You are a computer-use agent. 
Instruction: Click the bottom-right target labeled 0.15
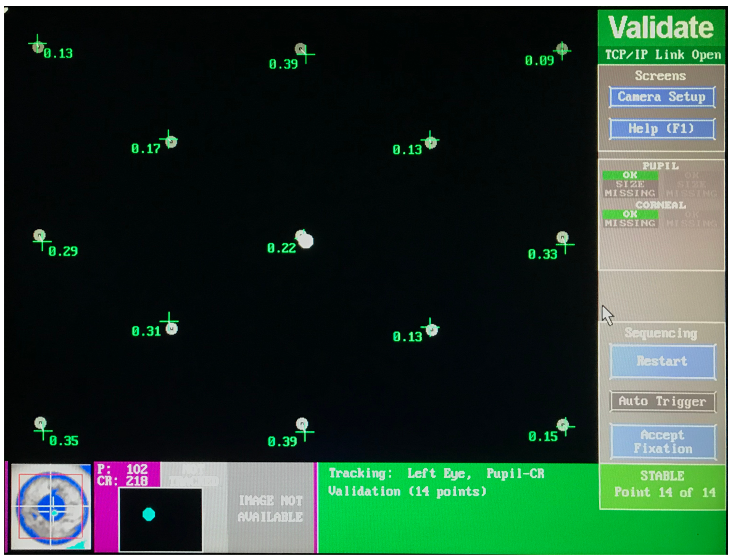point(562,425)
